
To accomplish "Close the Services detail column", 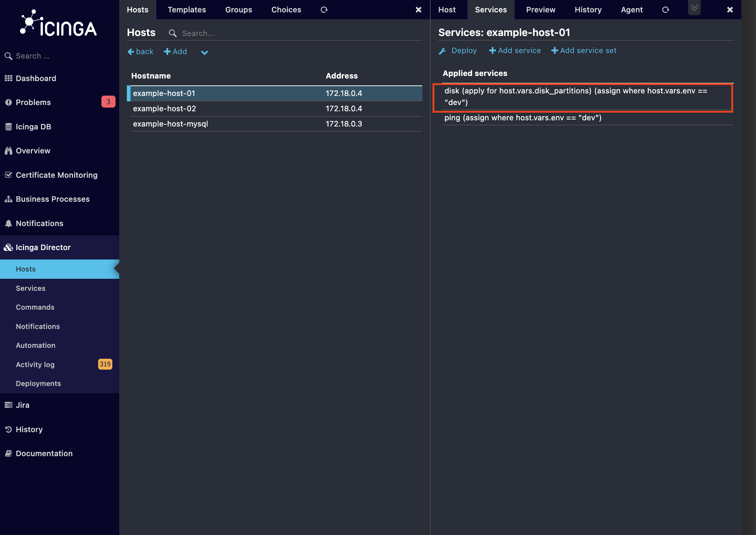I will click(730, 10).
